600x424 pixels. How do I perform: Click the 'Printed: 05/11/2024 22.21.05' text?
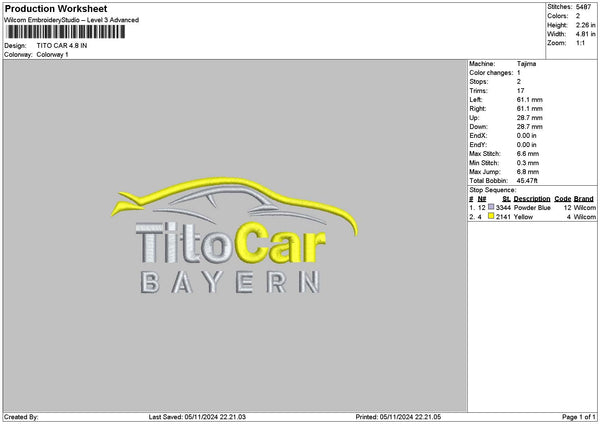[398, 417]
